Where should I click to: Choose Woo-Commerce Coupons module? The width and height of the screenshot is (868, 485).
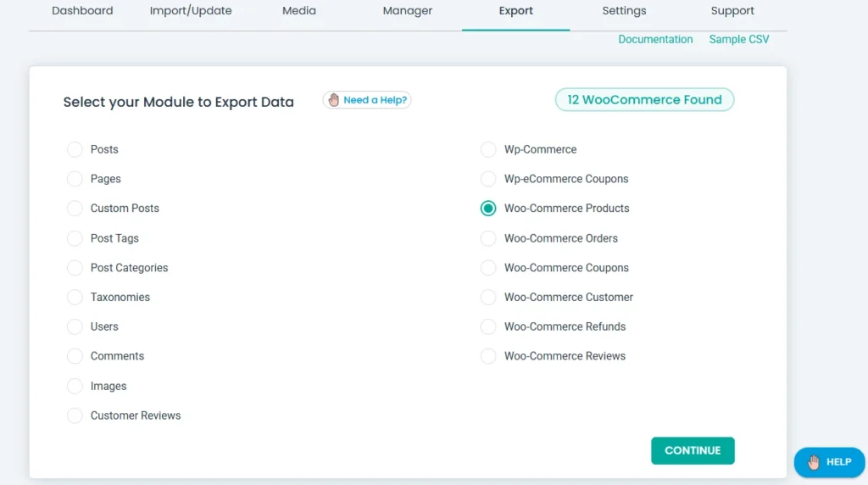point(488,267)
